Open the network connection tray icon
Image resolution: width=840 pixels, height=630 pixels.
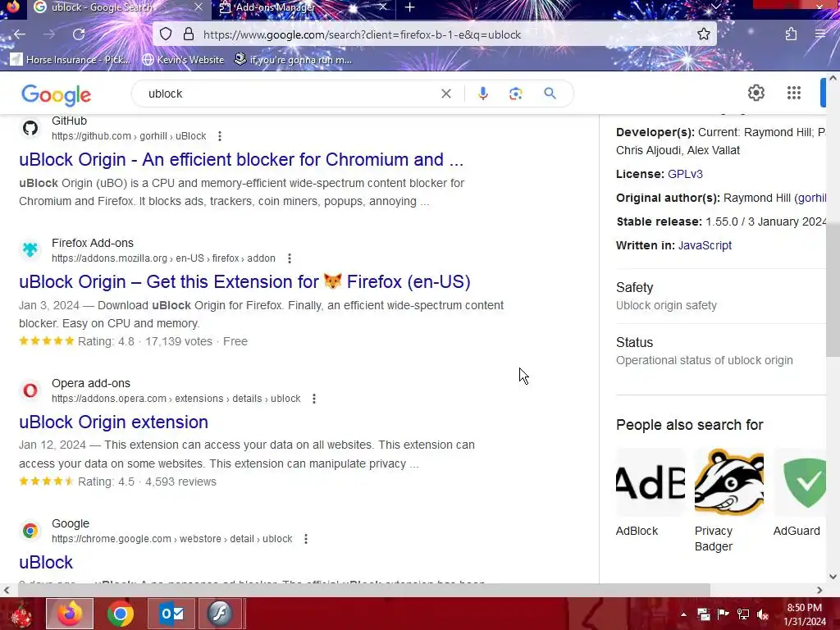point(743,614)
